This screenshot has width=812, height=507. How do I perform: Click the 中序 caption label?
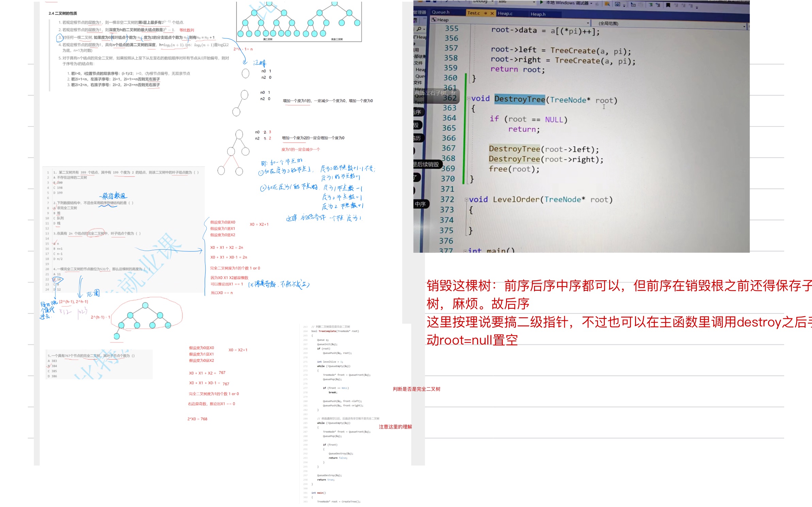tap(420, 204)
